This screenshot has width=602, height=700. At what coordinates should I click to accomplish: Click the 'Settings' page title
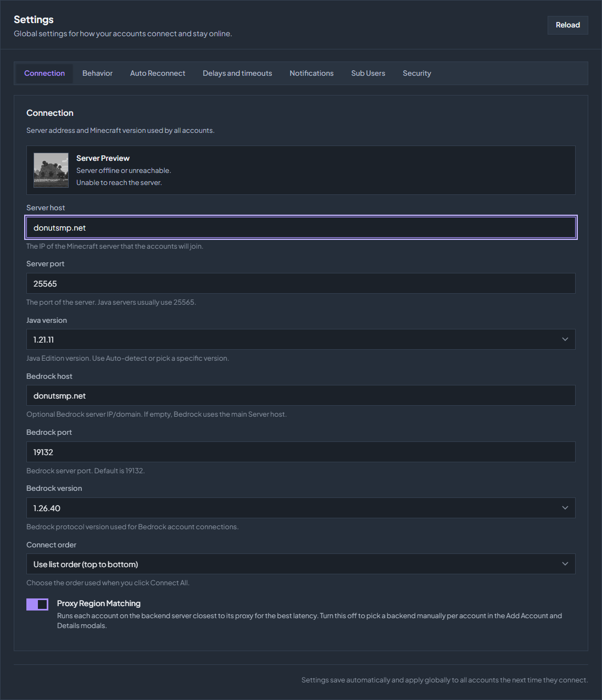pos(34,20)
